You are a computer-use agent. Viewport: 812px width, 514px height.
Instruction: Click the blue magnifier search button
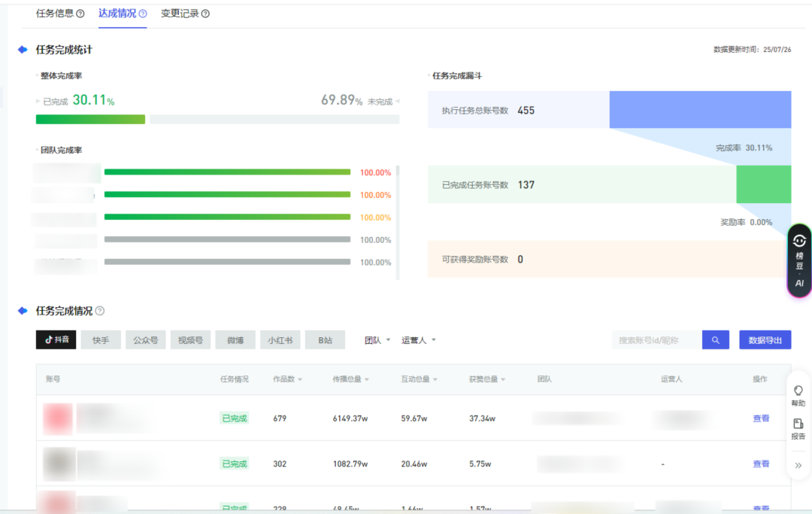coord(715,340)
